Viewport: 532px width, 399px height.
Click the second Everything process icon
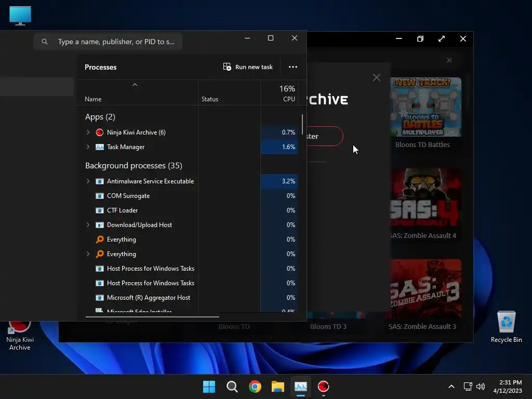click(x=99, y=254)
